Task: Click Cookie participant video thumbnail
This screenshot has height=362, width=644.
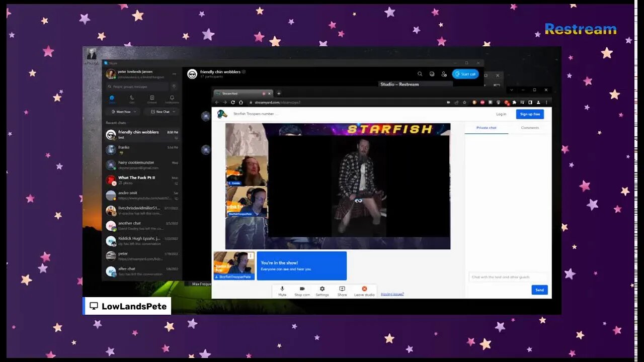Action: (x=247, y=170)
